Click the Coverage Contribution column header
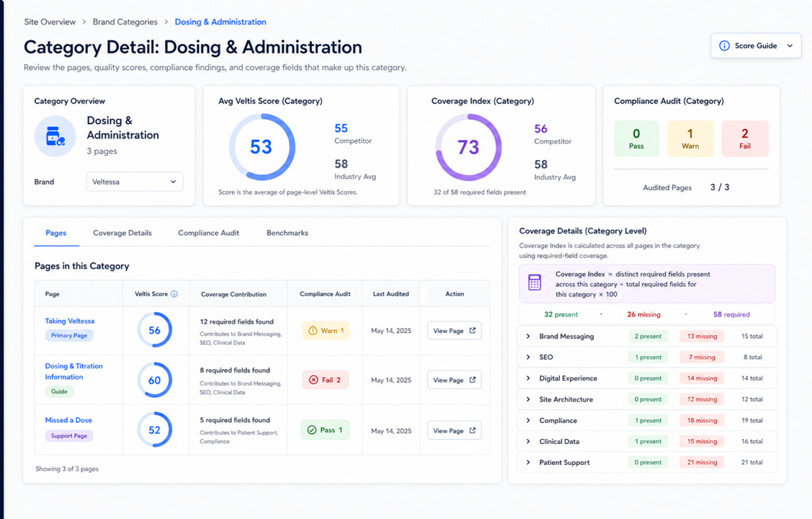The width and height of the screenshot is (812, 519). [233, 294]
